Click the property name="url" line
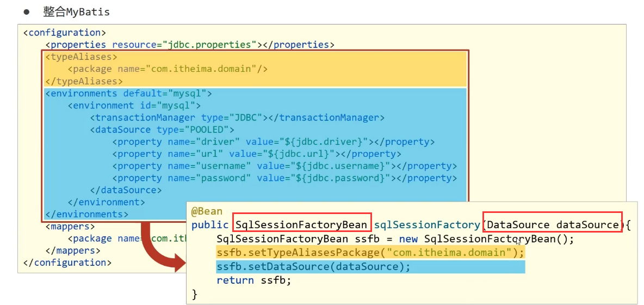 257,154
